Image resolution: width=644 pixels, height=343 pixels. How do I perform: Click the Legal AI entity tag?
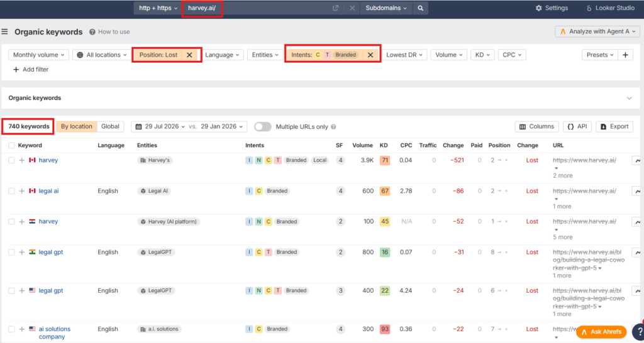tap(153, 191)
